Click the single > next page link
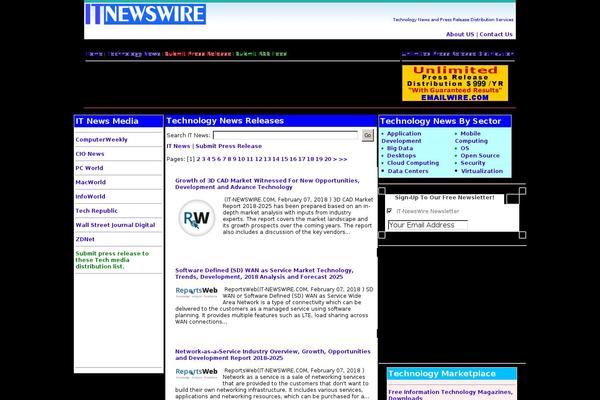The width and height of the screenshot is (600, 400). 335,159
